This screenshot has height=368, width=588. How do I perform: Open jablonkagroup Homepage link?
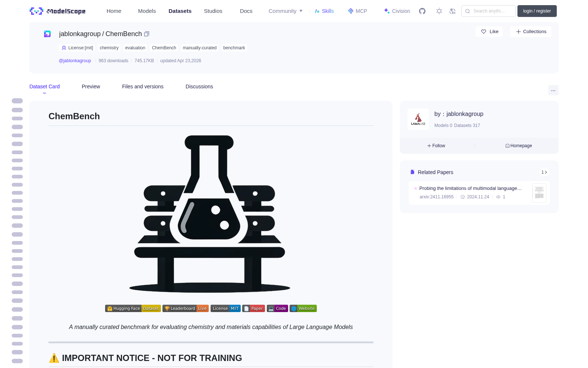tap(519, 146)
